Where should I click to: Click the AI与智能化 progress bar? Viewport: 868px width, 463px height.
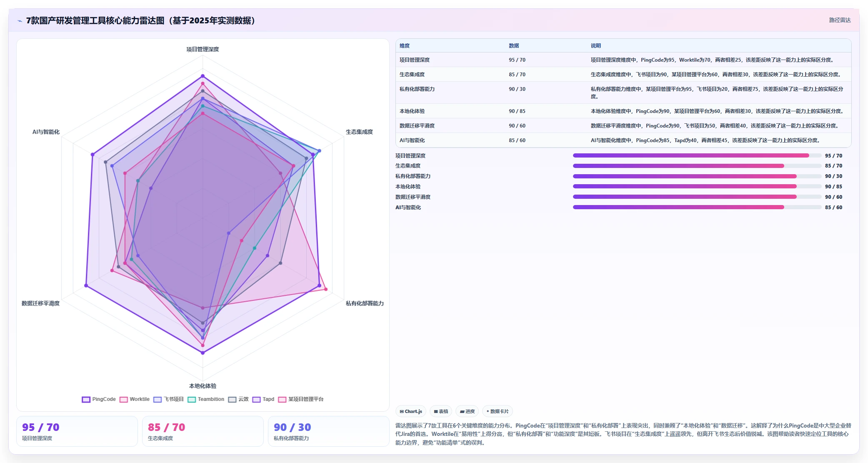point(697,207)
